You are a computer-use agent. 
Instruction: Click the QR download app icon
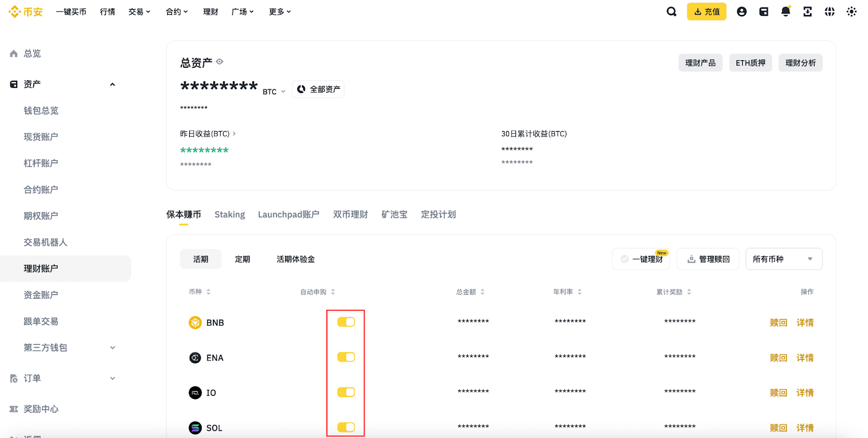pyautogui.click(x=808, y=11)
